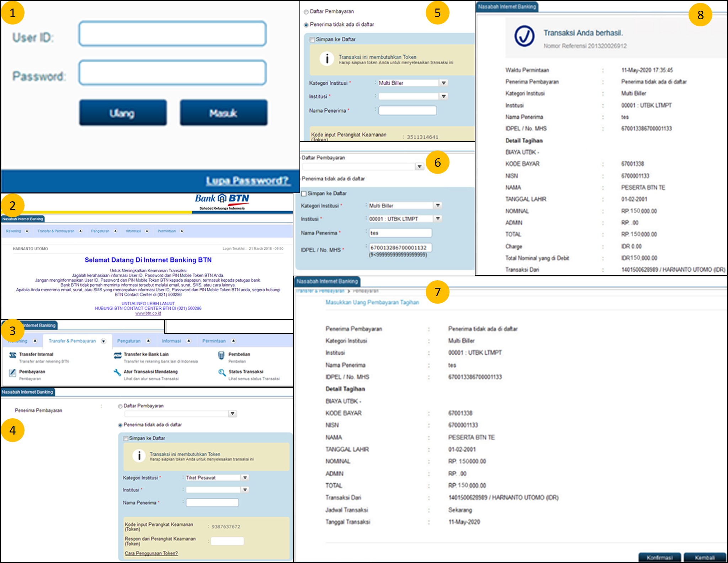Click the Transfer ke Bank Lain icon
Screen dimensions: 728x563
pos(117,355)
